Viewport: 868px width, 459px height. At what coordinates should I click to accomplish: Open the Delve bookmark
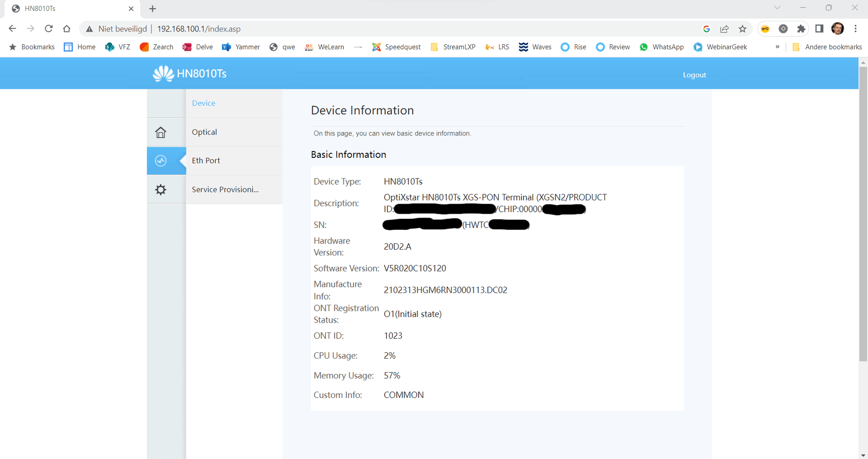[197, 47]
